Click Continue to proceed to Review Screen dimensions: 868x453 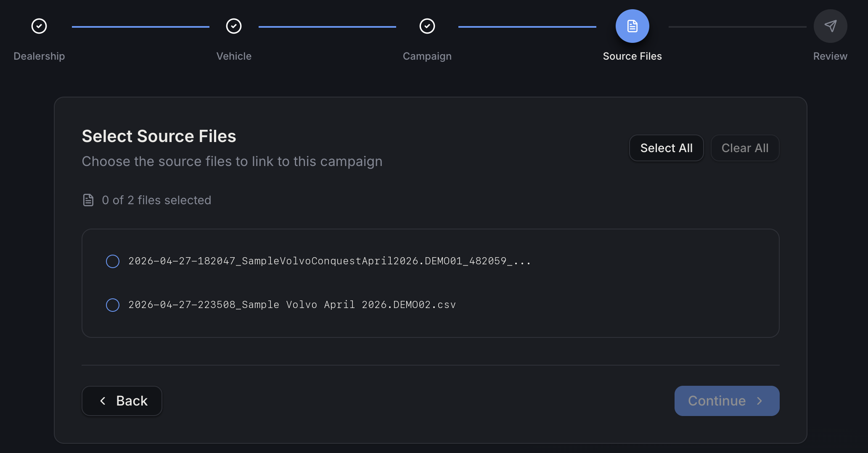pos(727,401)
